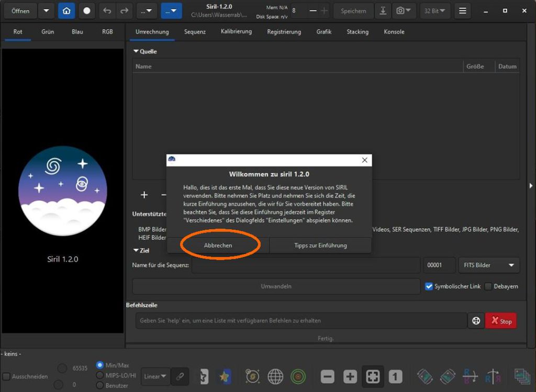This screenshot has width=536, height=392.
Task: Expand the 32 Bit depth dropdown
Action: coord(435,10)
